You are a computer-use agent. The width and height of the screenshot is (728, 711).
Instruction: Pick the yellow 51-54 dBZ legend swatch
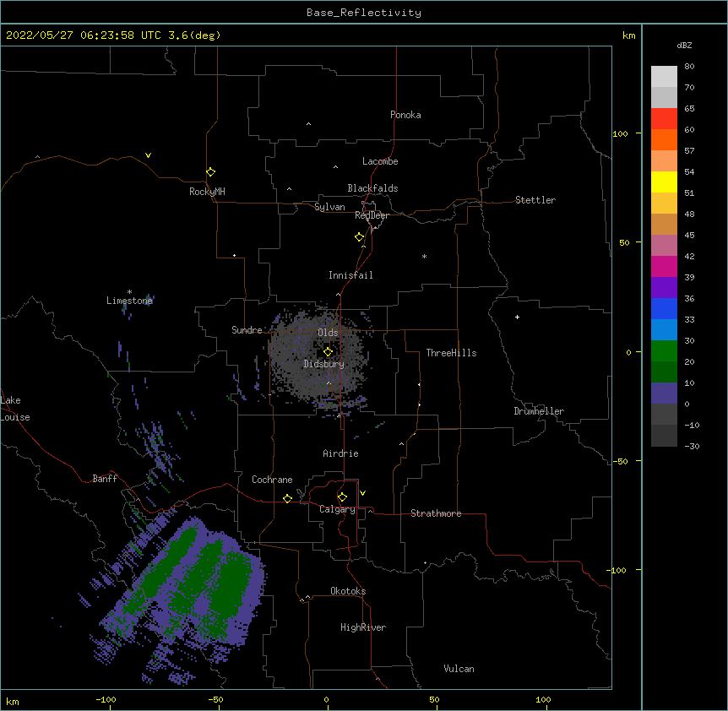pyautogui.click(x=664, y=182)
